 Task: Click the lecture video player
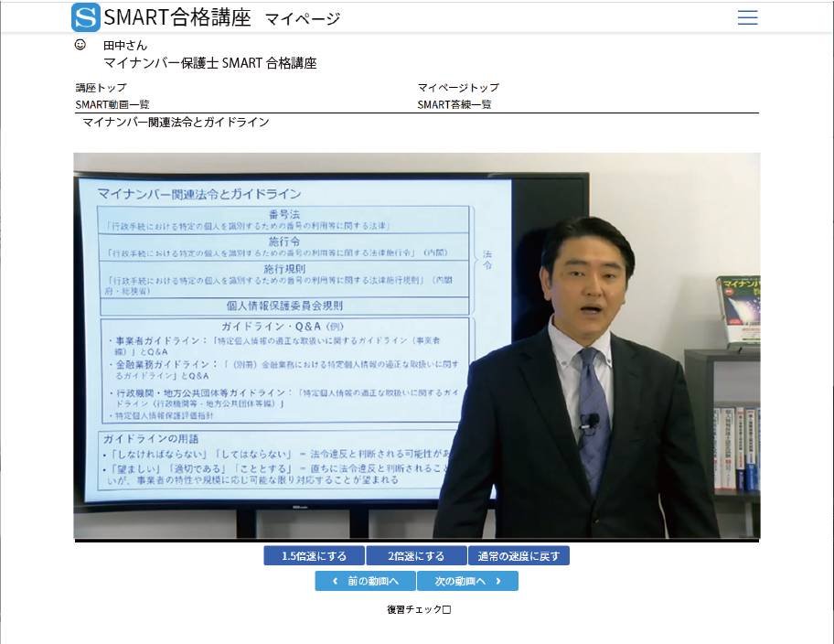click(417, 346)
